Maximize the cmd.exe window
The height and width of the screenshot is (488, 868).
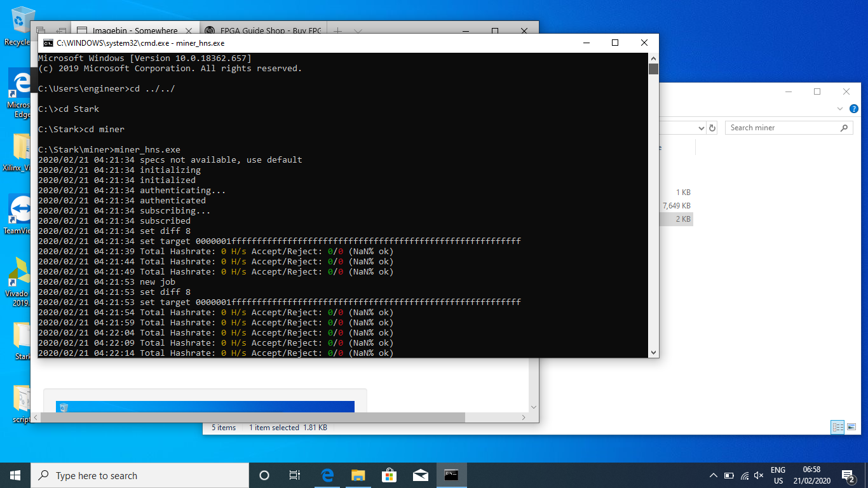click(x=614, y=43)
